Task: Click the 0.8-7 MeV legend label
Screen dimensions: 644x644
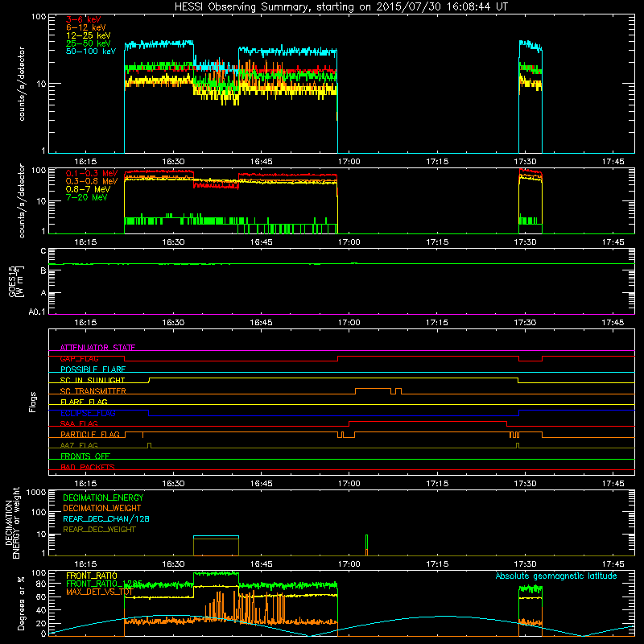Action: pos(88,189)
